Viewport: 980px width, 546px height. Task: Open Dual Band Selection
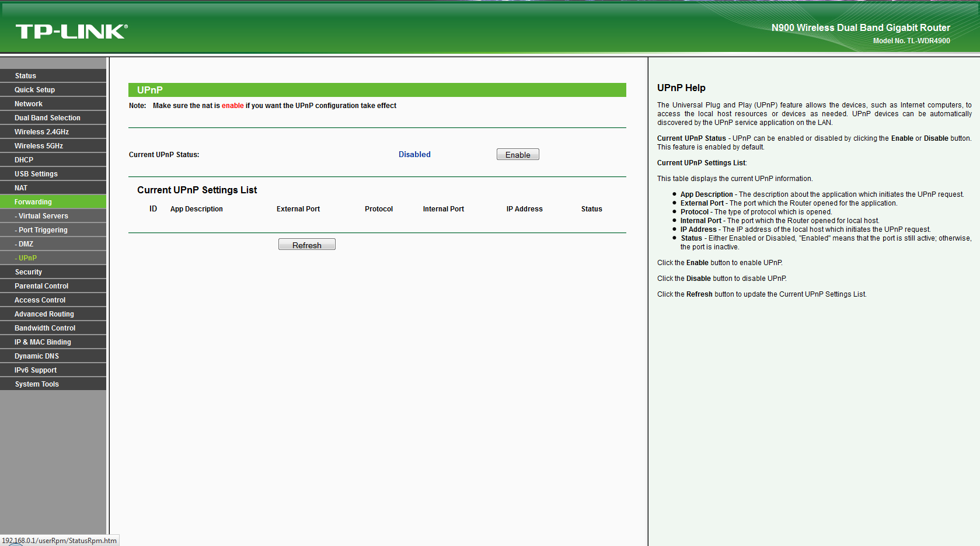tap(53, 118)
